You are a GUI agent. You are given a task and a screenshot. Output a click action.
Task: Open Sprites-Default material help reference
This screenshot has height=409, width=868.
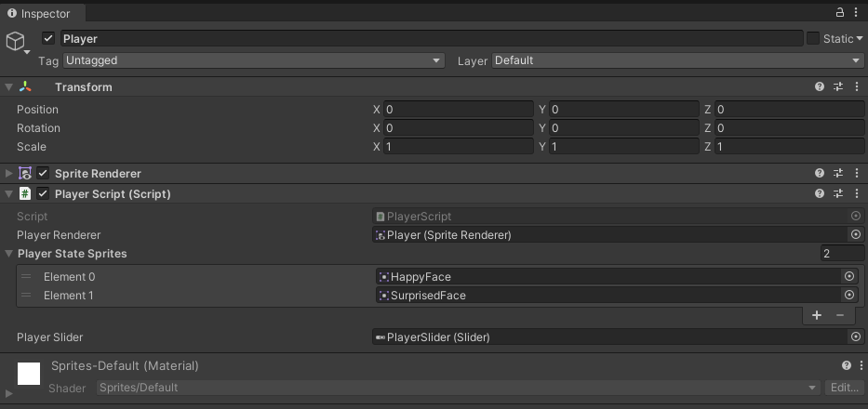coord(847,365)
